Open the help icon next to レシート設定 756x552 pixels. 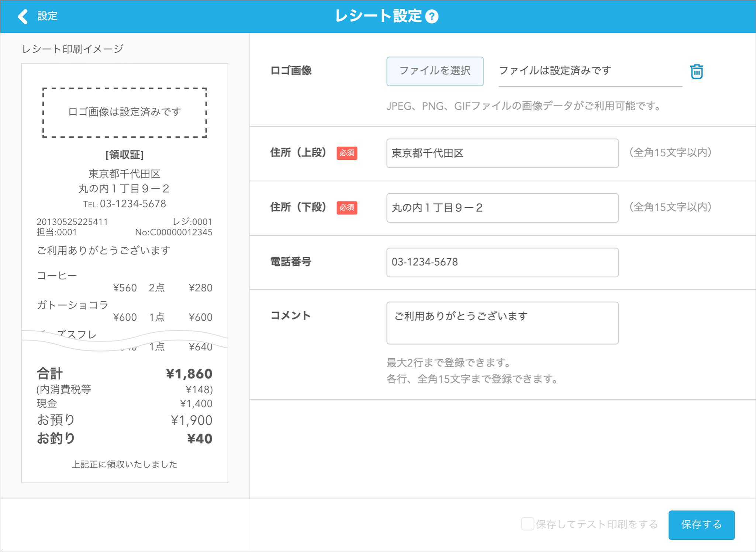point(432,16)
